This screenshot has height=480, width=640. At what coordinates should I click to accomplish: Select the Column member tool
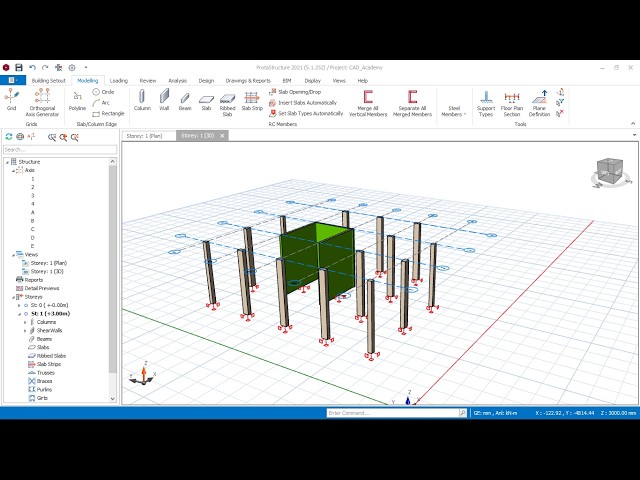click(142, 100)
